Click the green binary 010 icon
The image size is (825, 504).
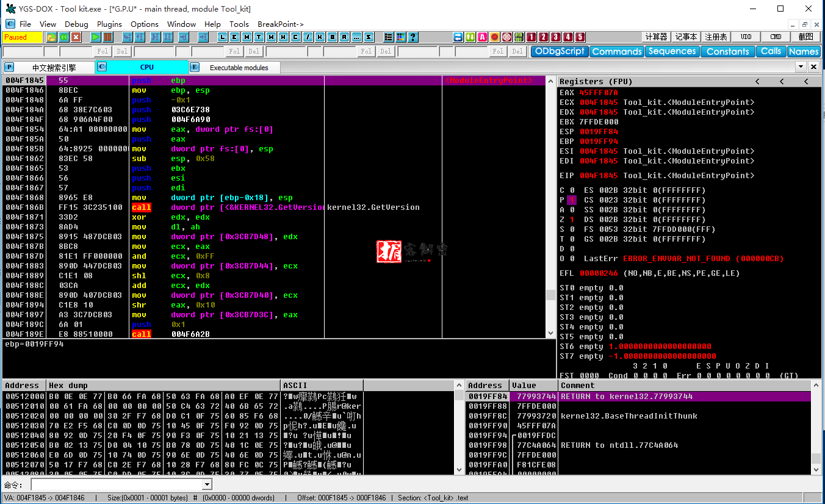519,37
